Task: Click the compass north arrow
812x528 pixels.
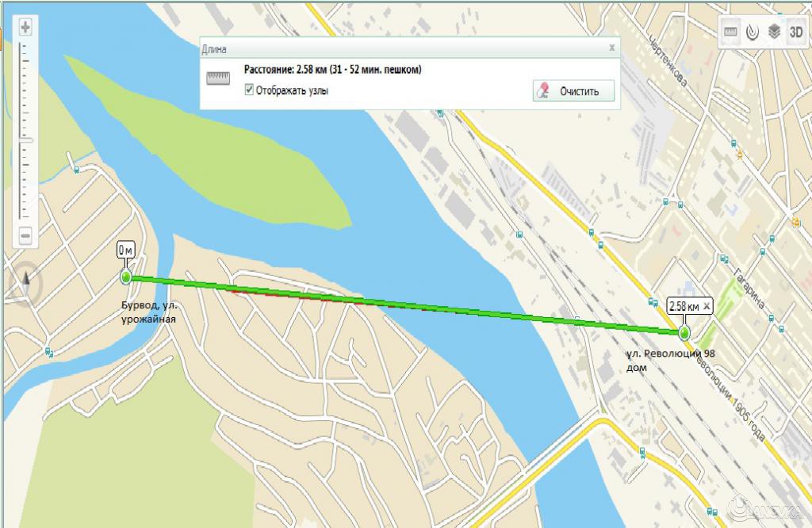Action: point(25,284)
